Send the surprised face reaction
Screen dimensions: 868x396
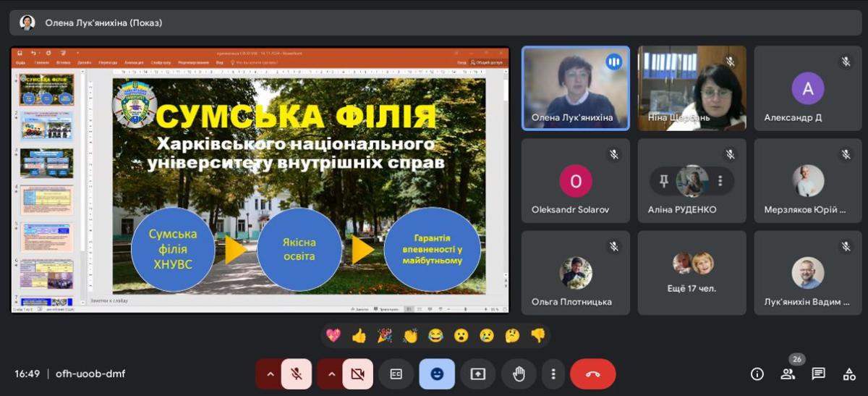461,335
